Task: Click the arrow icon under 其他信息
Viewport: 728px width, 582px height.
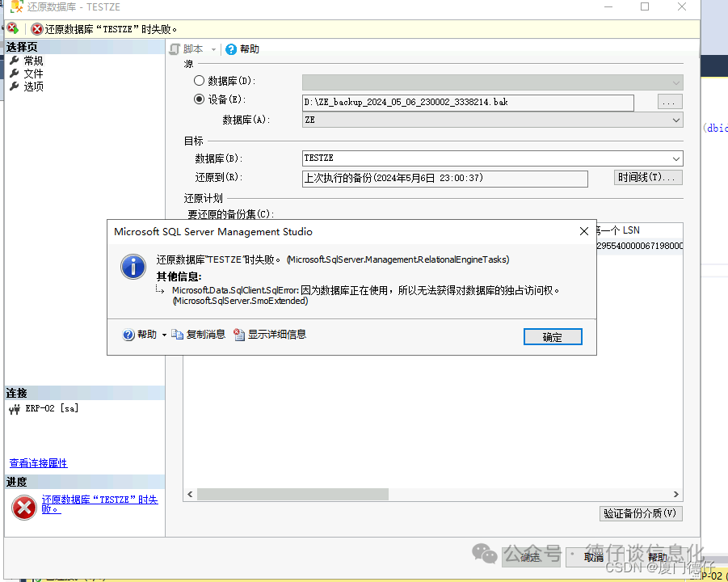Action: click(x=160, y=290)
